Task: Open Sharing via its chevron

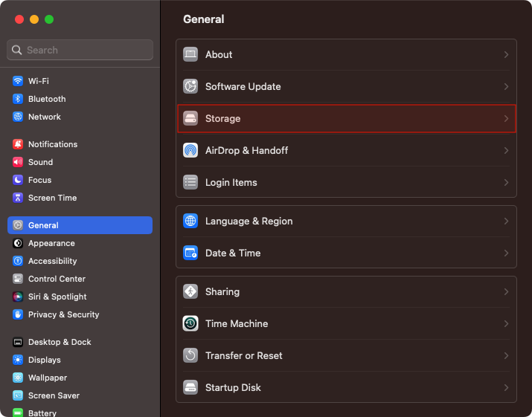Action: coord(506,291)
